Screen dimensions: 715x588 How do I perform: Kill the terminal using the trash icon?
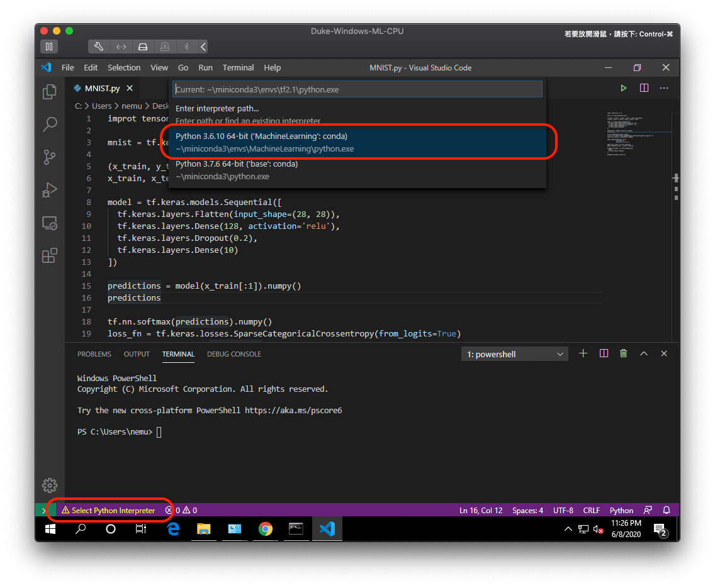tap(623, 353)
